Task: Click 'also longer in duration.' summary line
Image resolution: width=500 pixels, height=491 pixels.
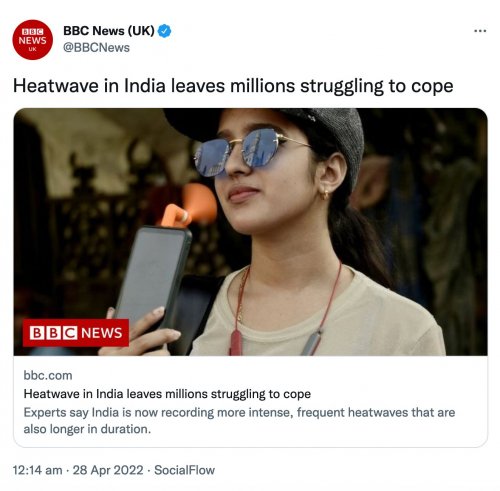Action: click(x=87, y=429)
